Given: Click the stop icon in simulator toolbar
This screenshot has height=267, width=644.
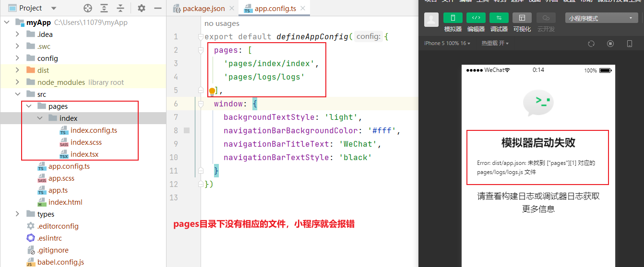Looking at the screenshot, I should click(x=610, y=43).
